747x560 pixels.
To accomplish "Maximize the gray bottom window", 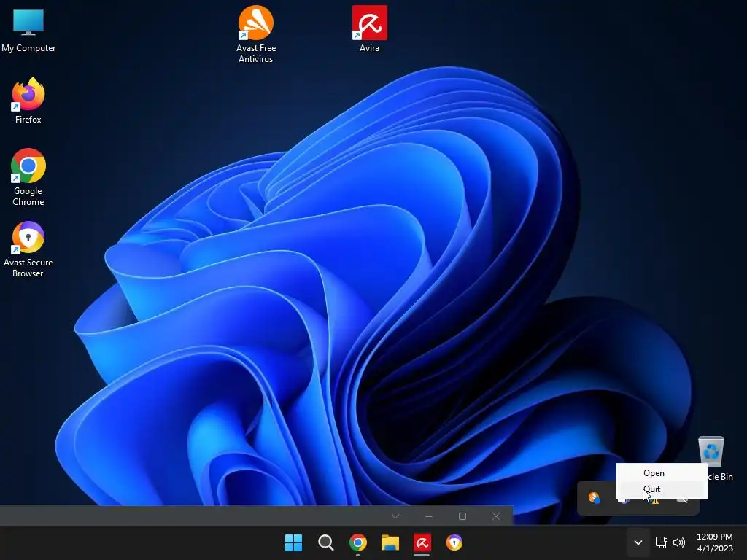I will (462, 516).
